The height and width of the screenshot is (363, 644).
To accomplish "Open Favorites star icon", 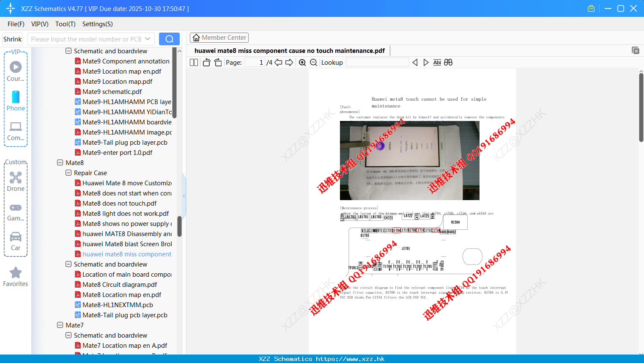I will pyautogui.click(x=16, y=277).
